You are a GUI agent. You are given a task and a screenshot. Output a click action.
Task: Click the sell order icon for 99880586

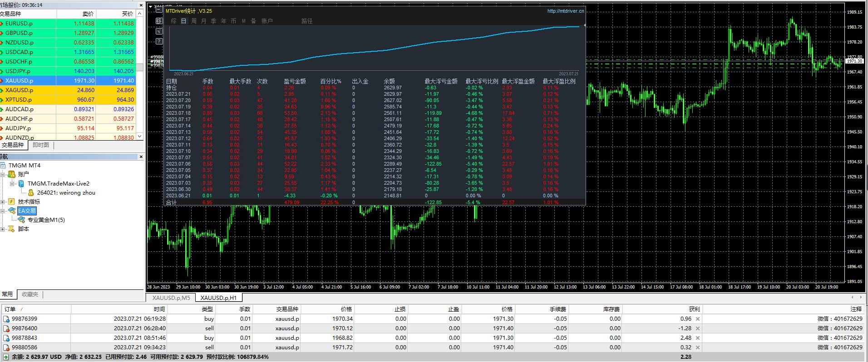6,347
